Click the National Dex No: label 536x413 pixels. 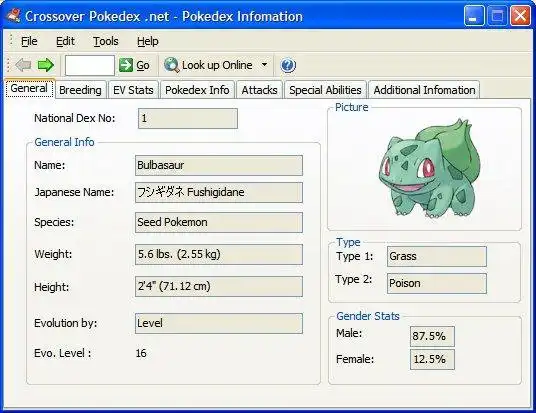(75, 118)
